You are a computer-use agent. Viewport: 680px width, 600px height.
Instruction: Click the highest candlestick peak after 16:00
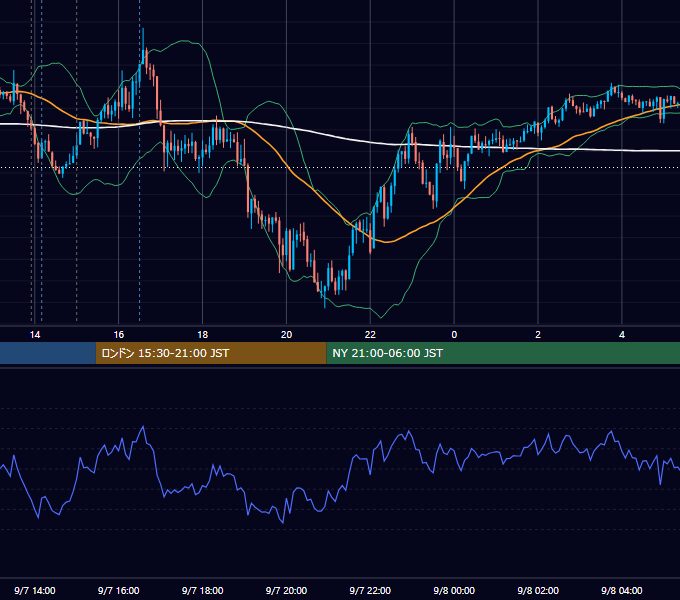[143, 46]
